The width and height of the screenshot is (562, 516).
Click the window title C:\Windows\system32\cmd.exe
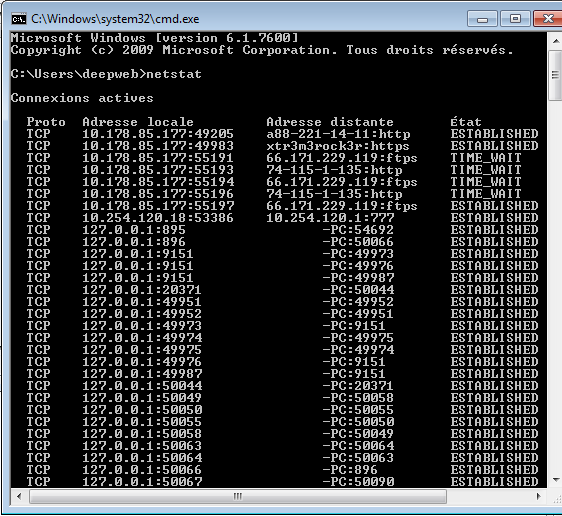point(115,19)
